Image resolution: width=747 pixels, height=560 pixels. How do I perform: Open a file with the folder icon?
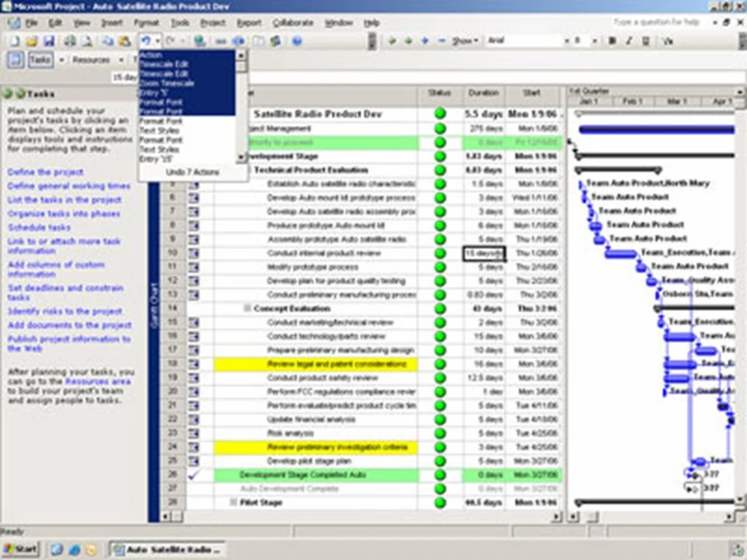(32, 41)
